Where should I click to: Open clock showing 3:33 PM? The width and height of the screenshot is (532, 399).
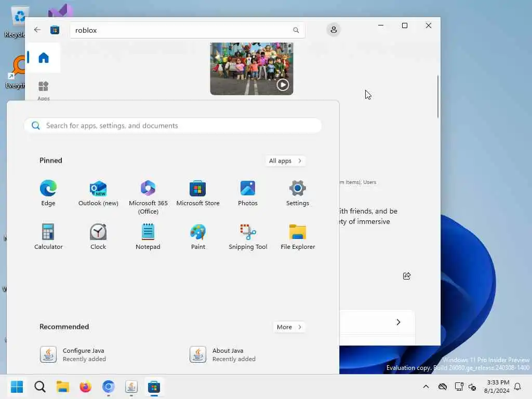coord(497,387)
